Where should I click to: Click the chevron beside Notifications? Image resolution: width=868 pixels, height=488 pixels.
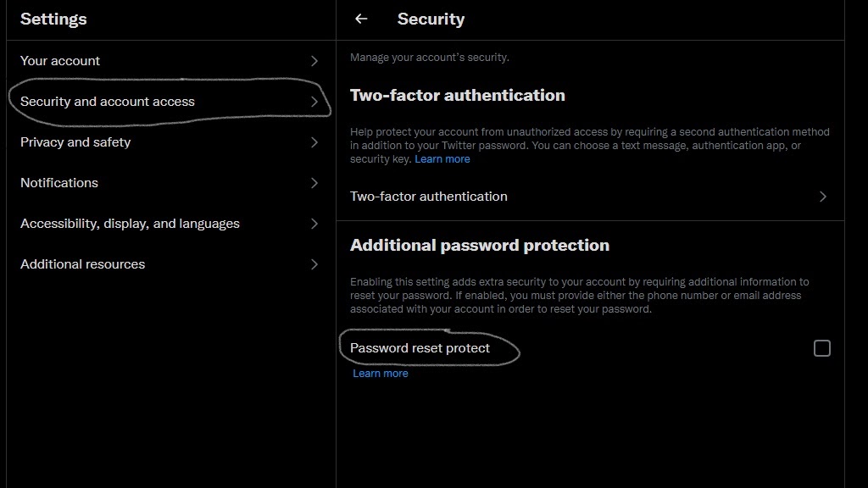pos(314,183)
